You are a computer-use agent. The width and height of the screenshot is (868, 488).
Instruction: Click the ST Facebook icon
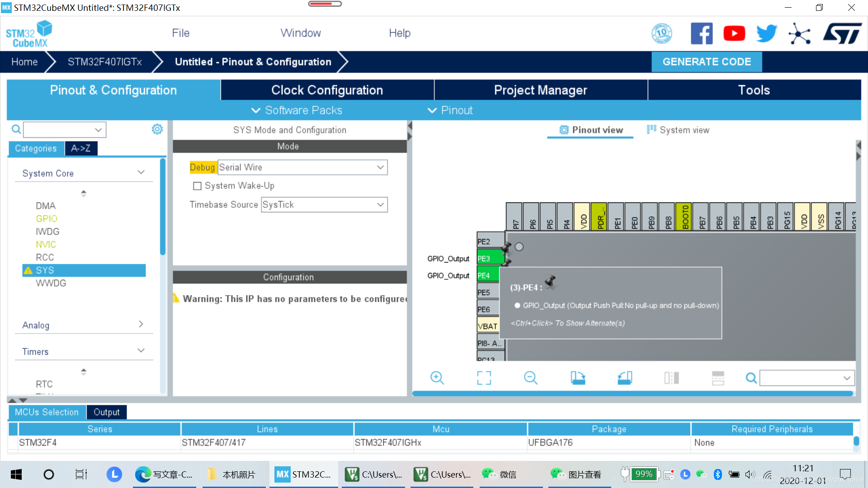pos(701,33)
